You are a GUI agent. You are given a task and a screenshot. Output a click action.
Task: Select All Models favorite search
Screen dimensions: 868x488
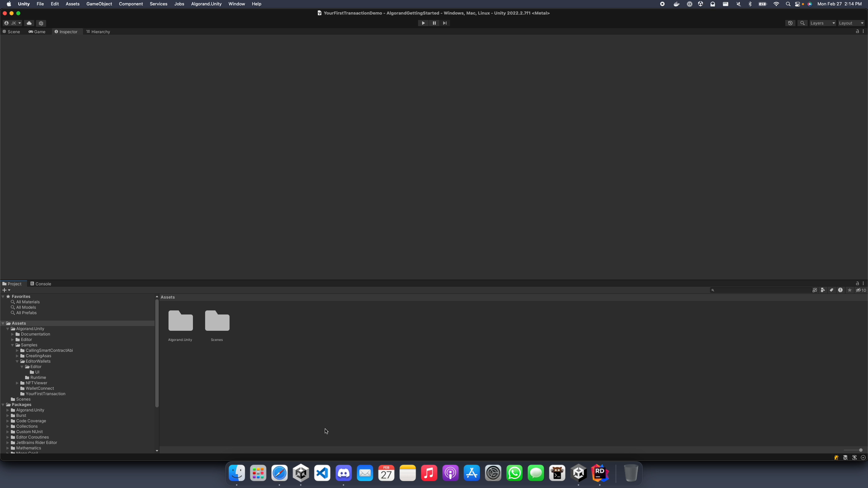click(26, 307)
